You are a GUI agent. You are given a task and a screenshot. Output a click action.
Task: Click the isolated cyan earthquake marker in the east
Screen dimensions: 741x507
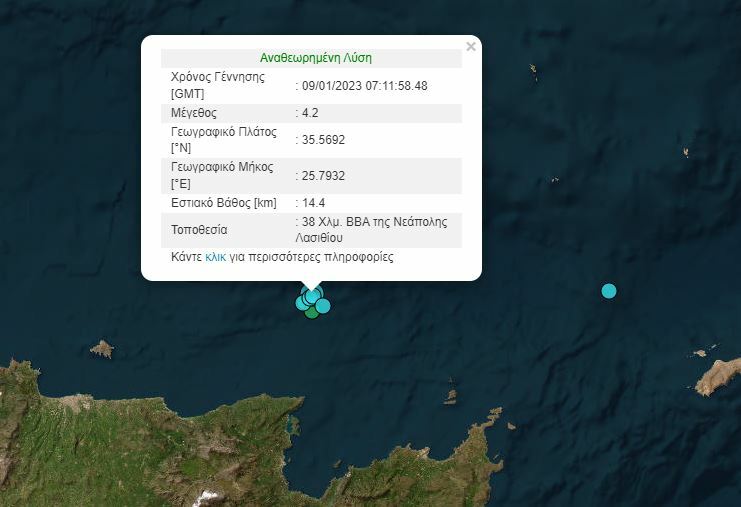[x=609, y=291]
